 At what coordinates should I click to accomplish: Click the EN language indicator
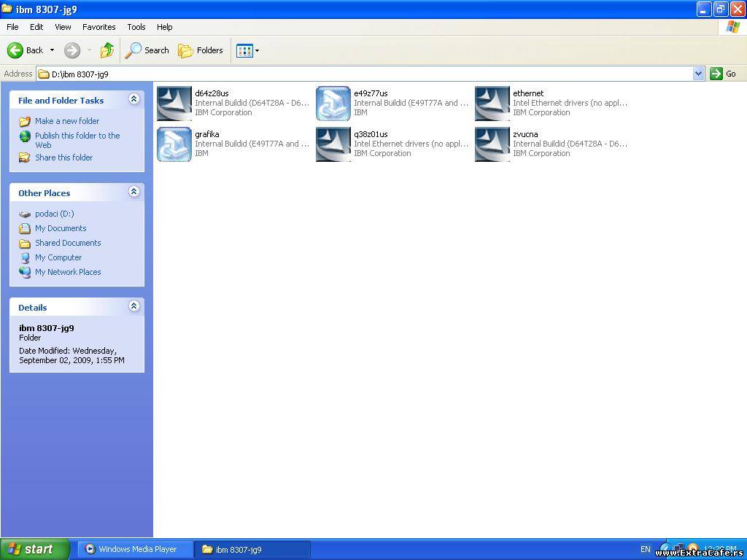645,549
